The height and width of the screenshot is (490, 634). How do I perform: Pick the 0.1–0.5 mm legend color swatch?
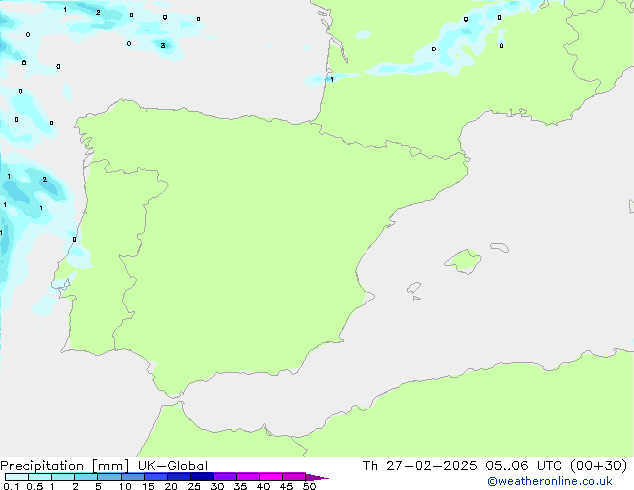(17, 477)
